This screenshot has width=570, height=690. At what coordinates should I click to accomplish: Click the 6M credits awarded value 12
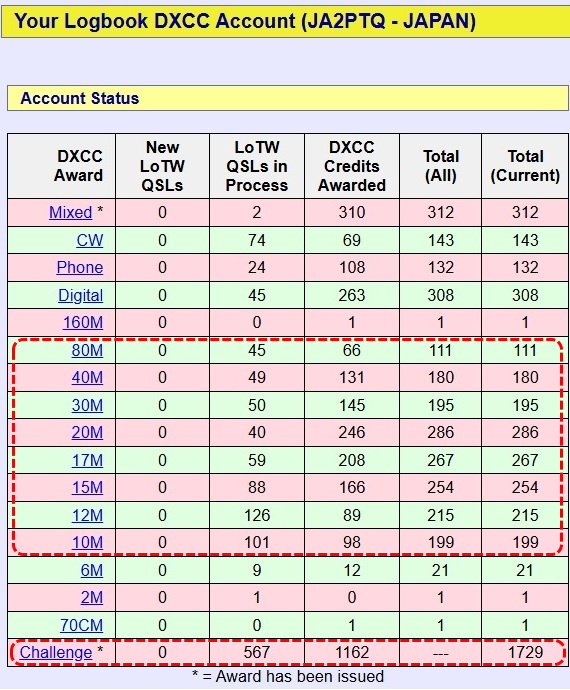point(352,570)
